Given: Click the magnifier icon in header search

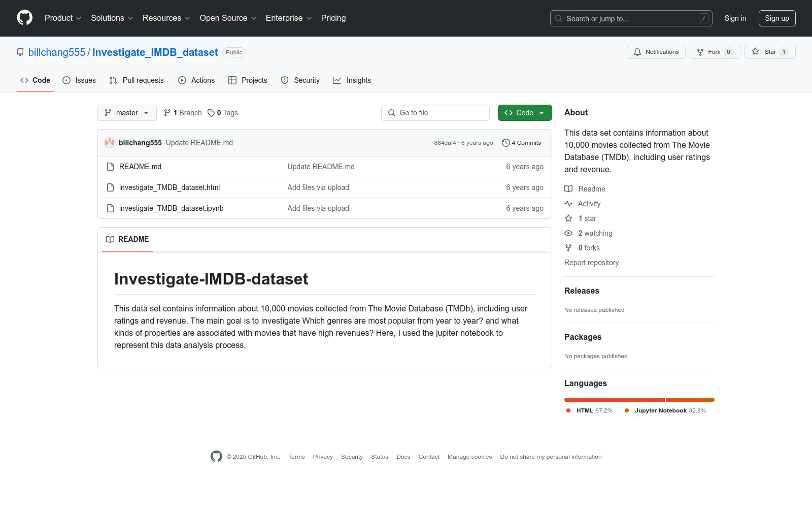Looking at the screenshot, I should pos(559,18).
